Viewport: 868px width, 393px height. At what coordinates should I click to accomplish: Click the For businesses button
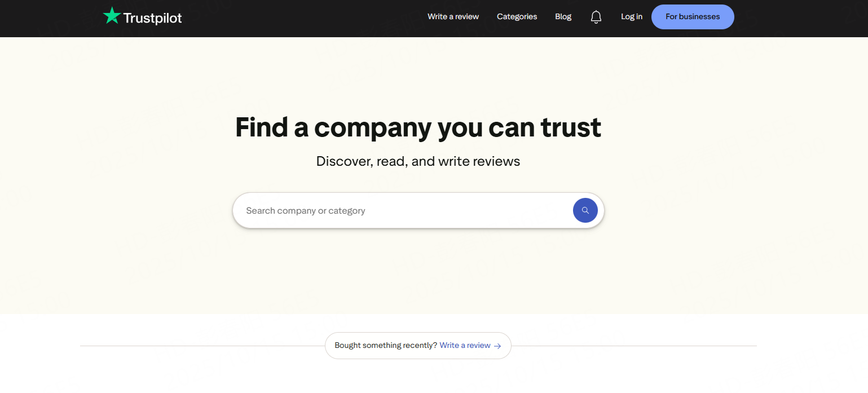click(693, 17)
